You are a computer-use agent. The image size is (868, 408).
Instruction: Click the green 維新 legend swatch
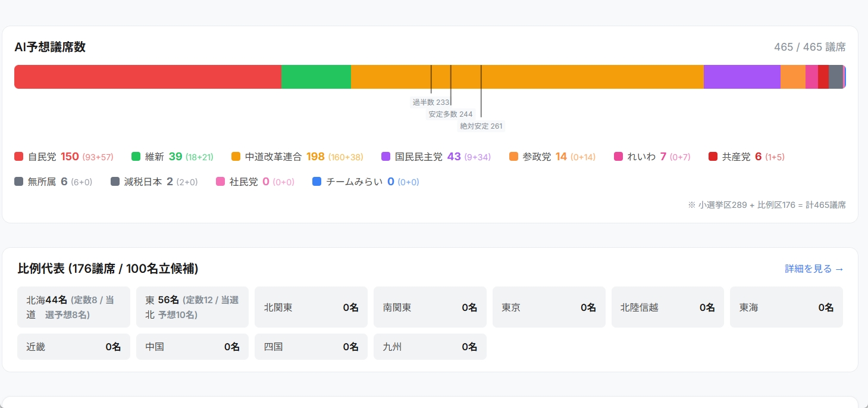tap(136, 157)
